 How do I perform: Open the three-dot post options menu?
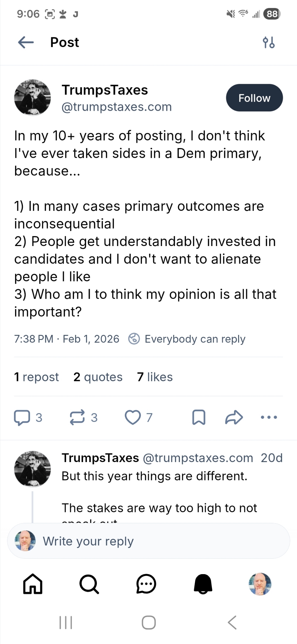269,418
